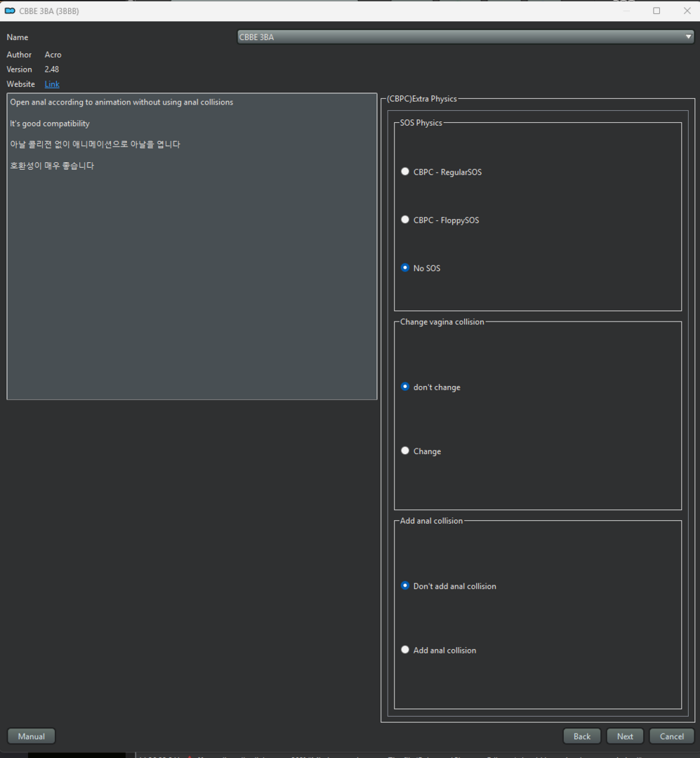This screenshot has width=700, height=758.
Task: Close the CBBE 3BA installer window
Action: tap(687, 11)
